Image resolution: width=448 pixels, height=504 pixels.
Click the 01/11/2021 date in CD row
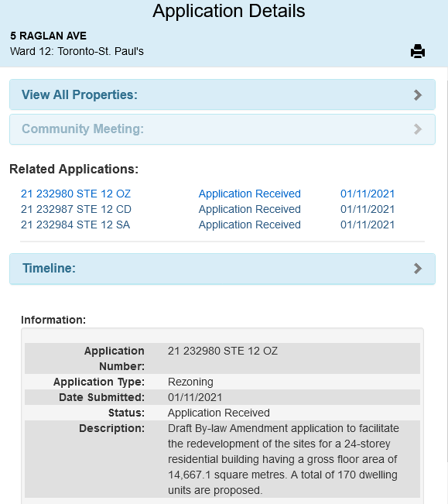368,209
